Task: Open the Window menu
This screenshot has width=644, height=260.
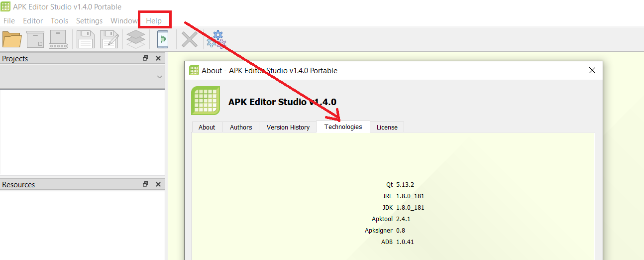Action: point(124,20)
